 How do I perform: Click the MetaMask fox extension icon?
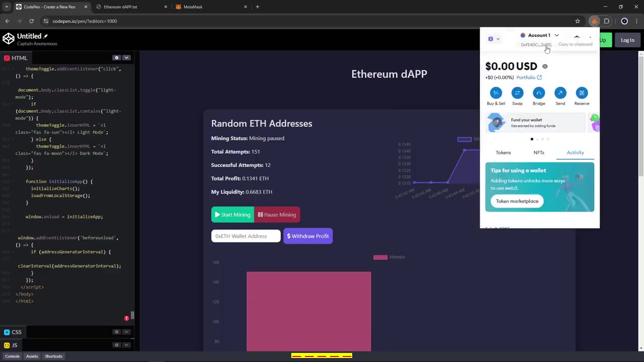pyautogui.click(x=594, y=21)
